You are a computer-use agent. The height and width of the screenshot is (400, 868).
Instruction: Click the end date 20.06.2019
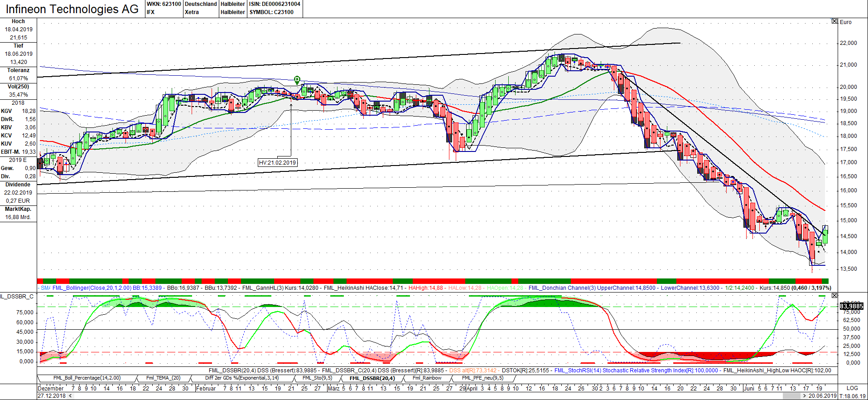click(x=823, y=396)
